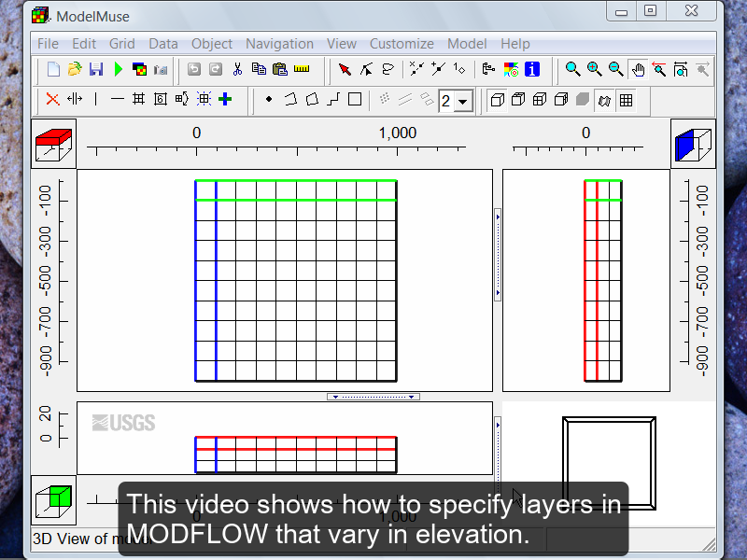Collapse the front view with horizontal splitter arrows
Viewport: 747px width, 560px height.
point(373,397)
